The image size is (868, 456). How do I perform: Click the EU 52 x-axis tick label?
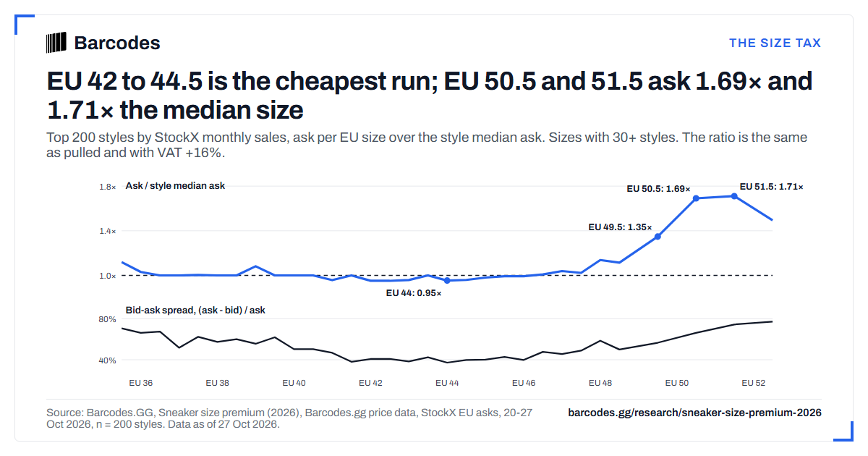(x=754, y=383)
